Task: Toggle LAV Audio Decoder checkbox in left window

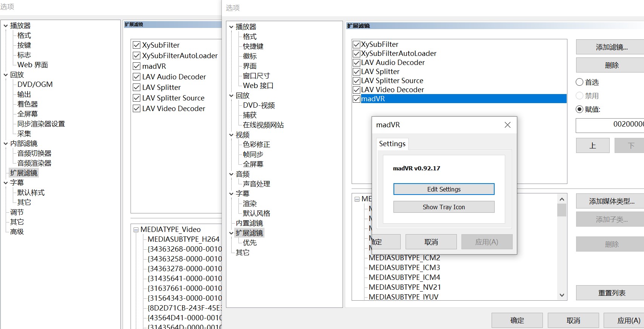Action: click(137, 77)
